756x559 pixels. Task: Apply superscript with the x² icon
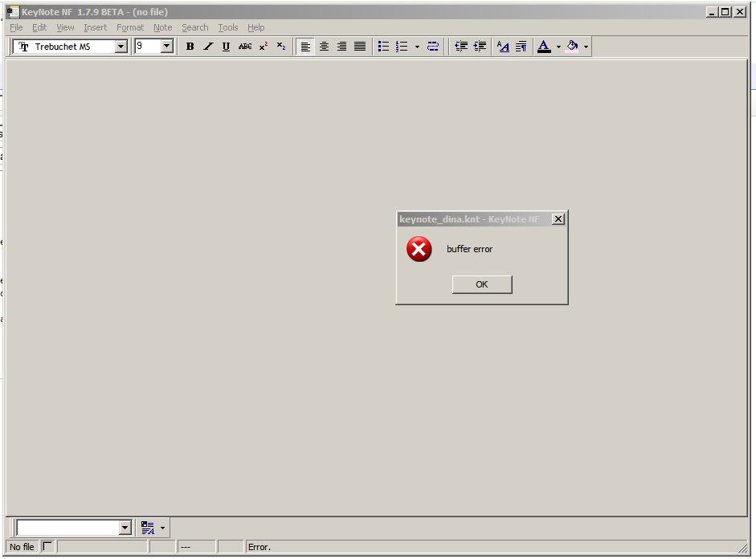(x=264, y=47)
